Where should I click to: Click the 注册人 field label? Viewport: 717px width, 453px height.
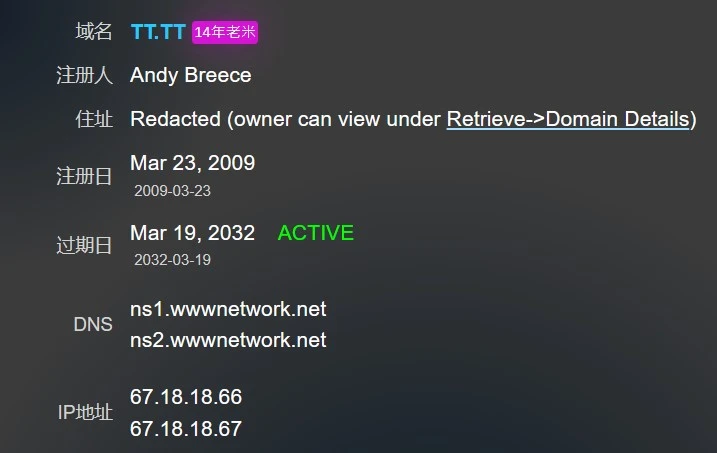[85, 75]
